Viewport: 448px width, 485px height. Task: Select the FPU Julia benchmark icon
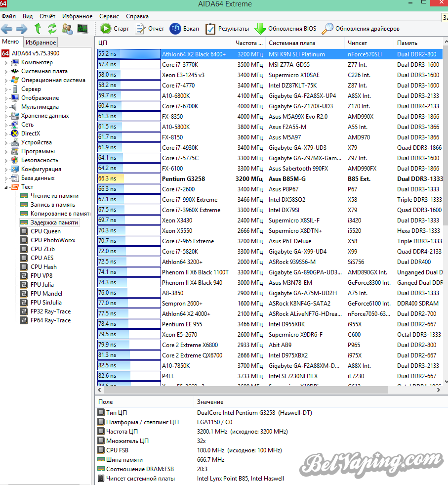[x=24, y=285]
